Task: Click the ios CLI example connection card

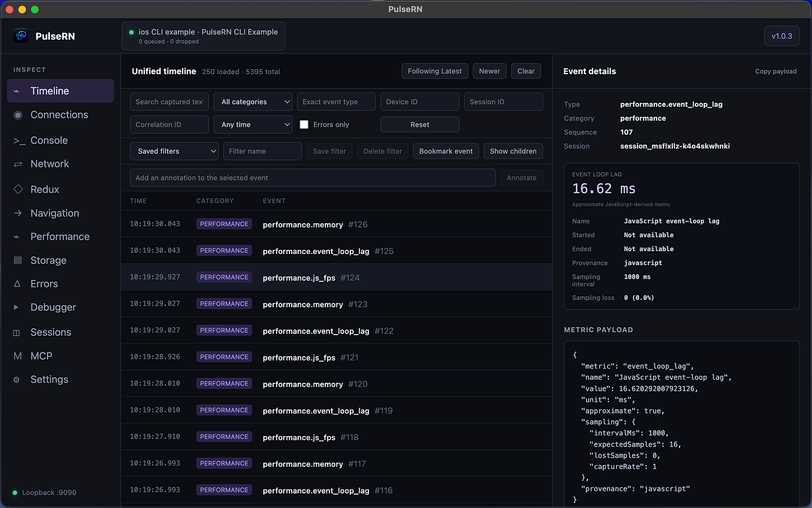Action: coord(204,36)
